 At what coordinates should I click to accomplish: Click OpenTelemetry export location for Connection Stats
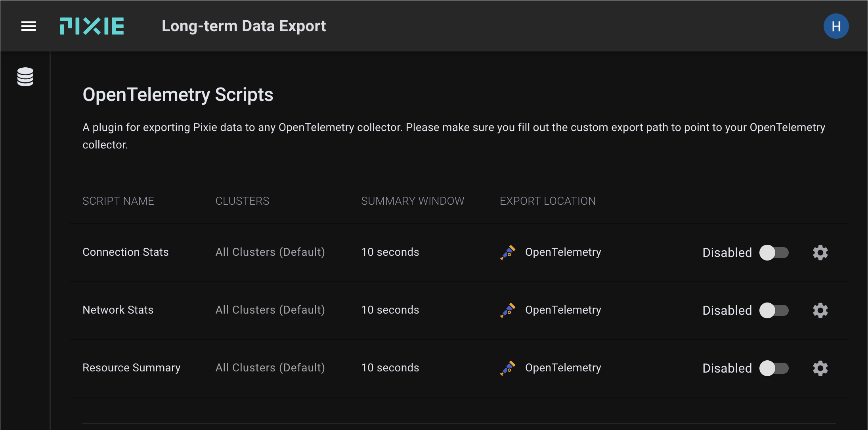tap(563, 252)
